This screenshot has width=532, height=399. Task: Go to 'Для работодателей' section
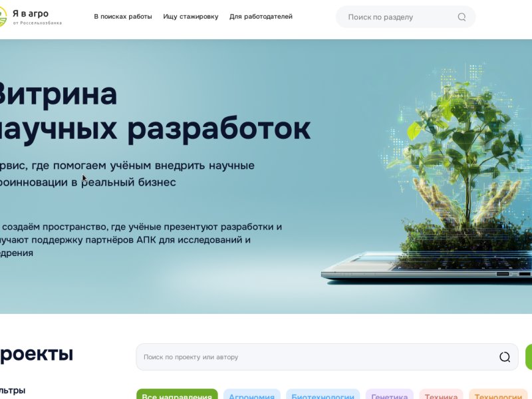261,17
